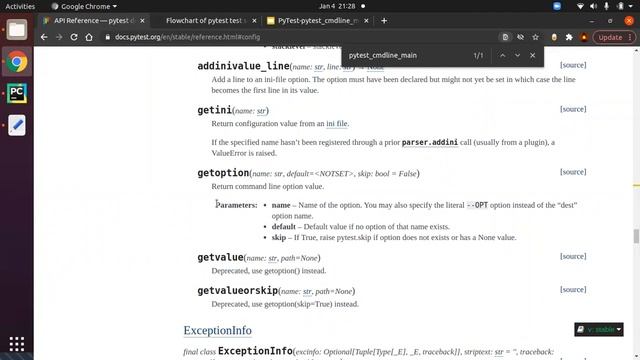
Task: Open source link for getvalueorskip
Action: tap(573, 289)
